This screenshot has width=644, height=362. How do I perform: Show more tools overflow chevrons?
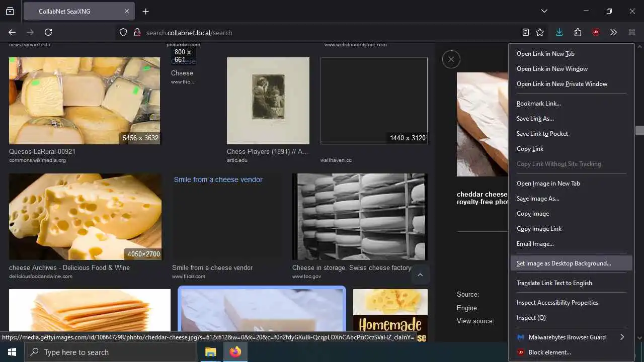click(613, 32)
